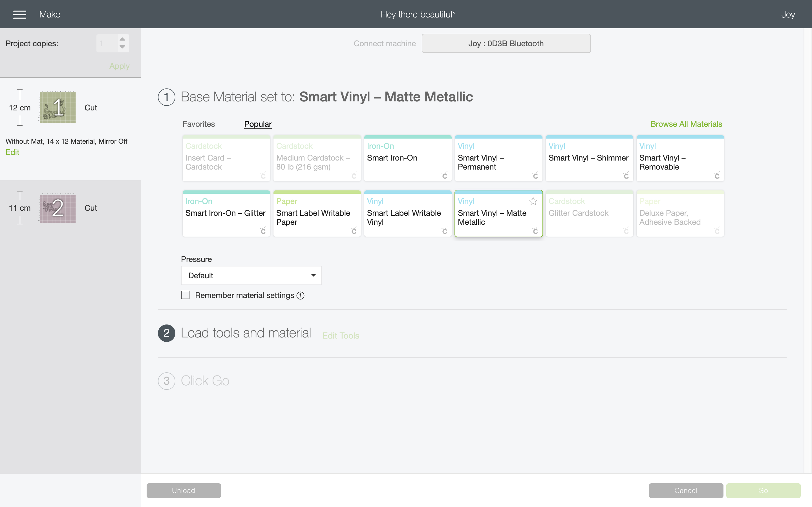Viewport: 812px width, 507px height.
Task: Increase project copies with up arrow
Action: [122, 39]
